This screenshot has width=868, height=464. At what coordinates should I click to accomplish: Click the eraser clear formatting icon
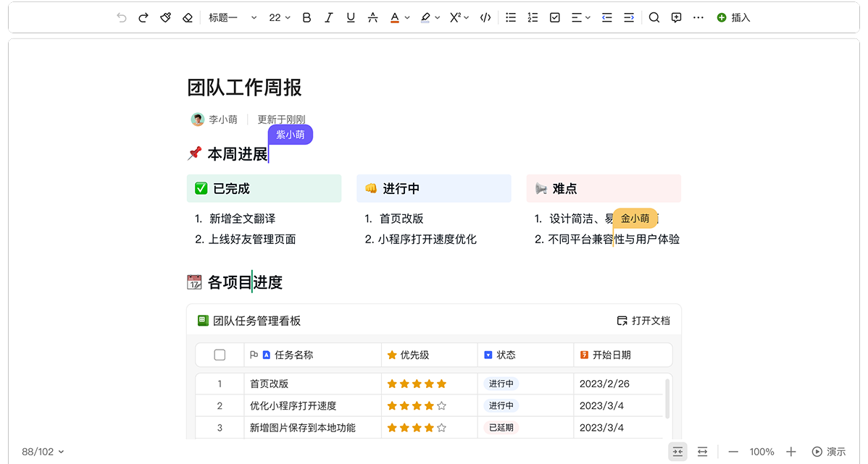(187, 17)
